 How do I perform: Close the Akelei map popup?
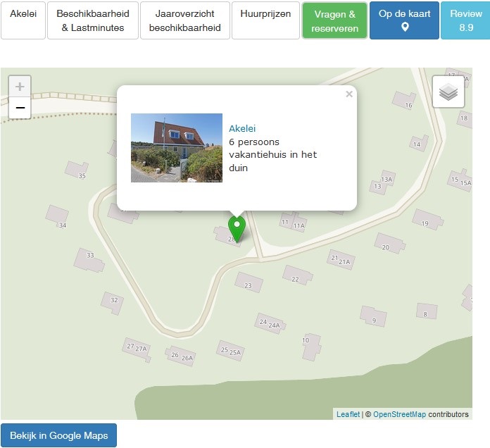348,94
